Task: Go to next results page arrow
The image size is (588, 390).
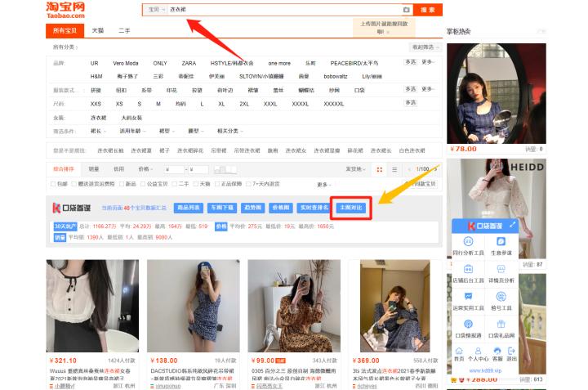Action: tap(435, 169)
